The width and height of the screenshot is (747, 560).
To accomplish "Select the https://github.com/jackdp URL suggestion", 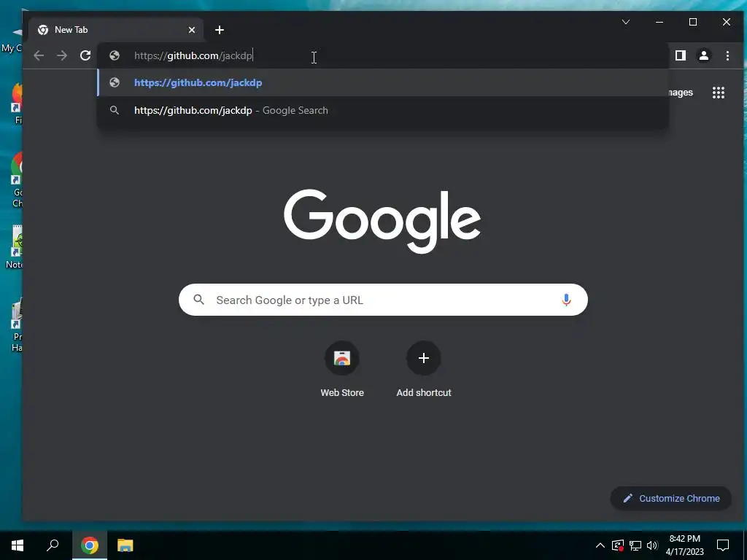I will (x=383, y=83).
